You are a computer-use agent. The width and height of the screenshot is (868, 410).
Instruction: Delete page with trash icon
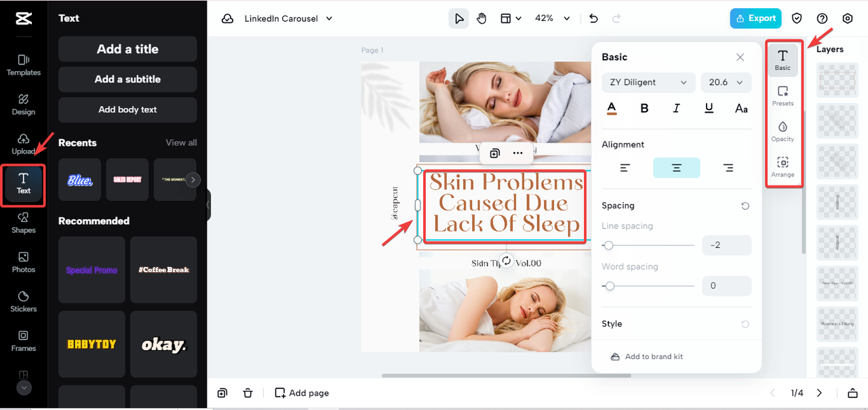coord(248,393)
